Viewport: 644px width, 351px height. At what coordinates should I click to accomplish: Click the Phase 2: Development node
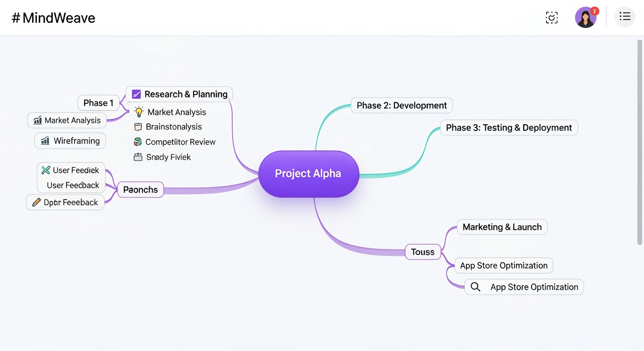coord(401,105)
